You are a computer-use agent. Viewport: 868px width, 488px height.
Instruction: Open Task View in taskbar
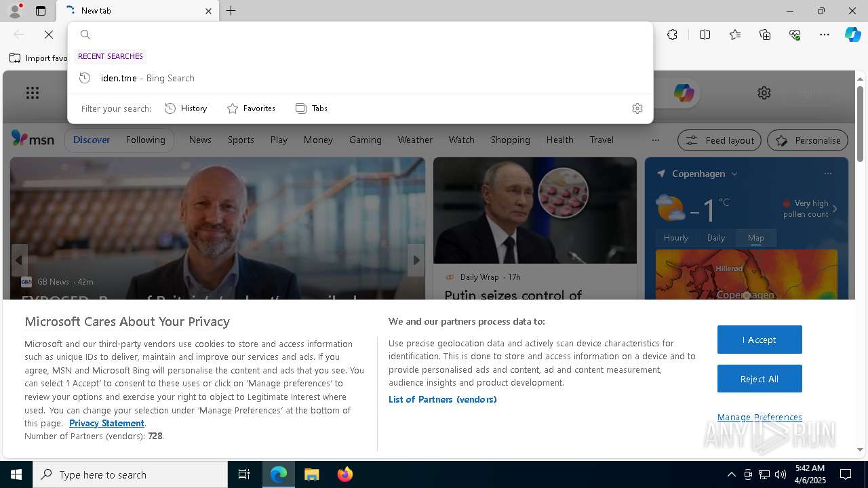(x=244, y=474)
